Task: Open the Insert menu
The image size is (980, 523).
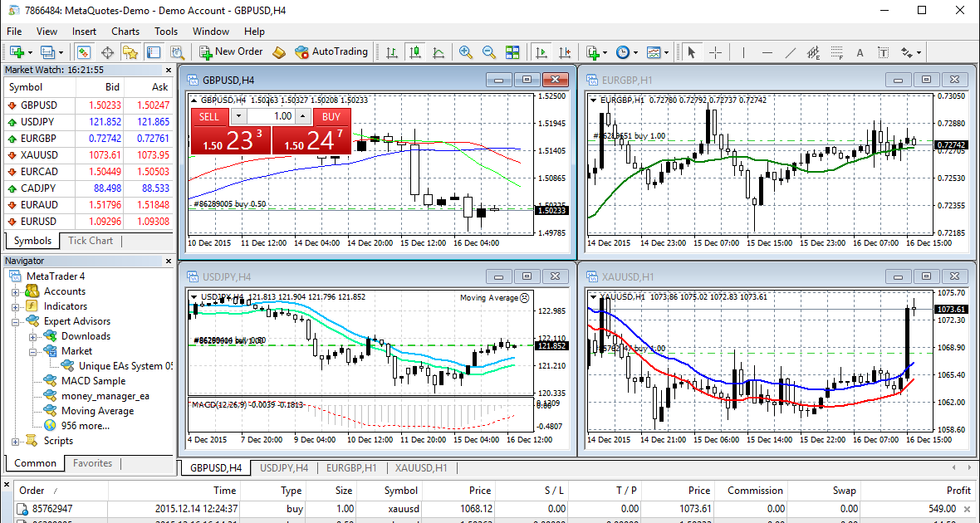Action: pyautogui.click(x=84, y=32)
